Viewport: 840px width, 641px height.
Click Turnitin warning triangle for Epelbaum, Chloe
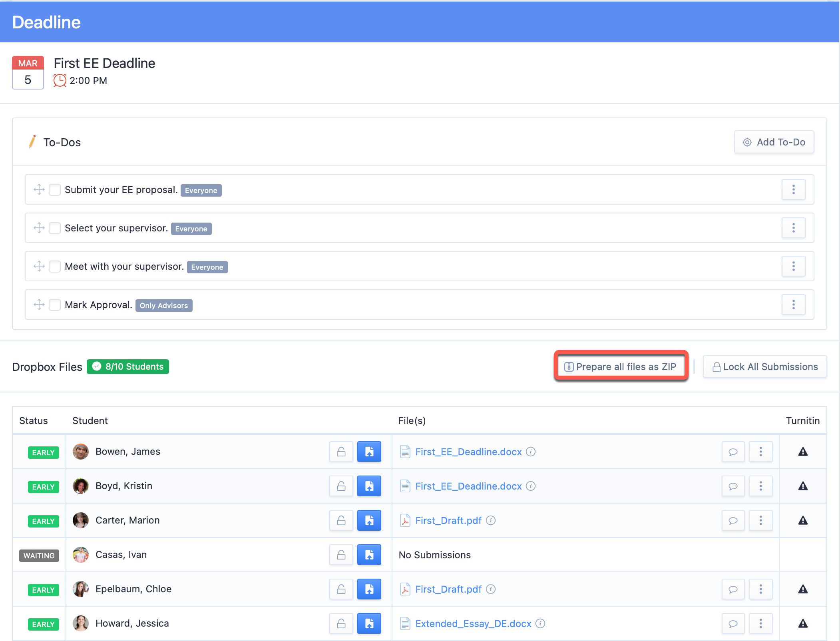803,589
